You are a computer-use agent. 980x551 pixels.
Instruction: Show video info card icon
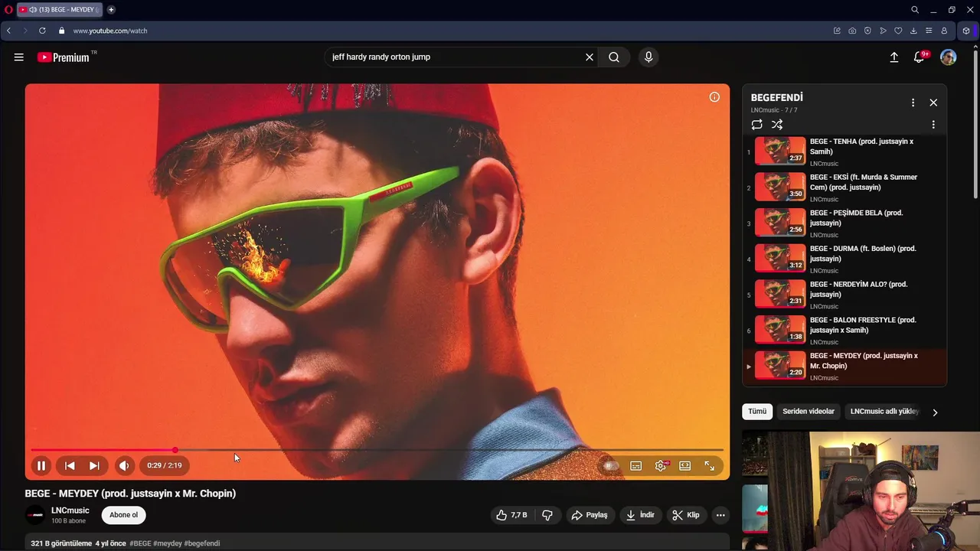(x=714, y=96)
